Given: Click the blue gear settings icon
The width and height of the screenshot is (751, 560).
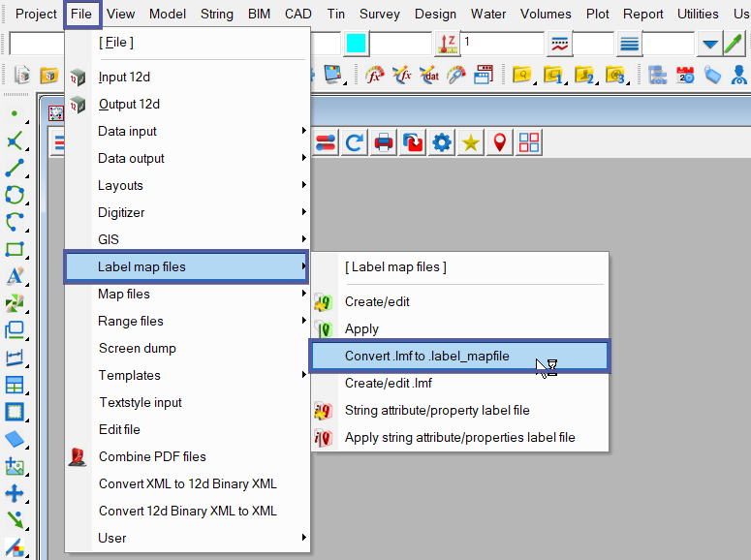Looking at the screenshot, I should pos(442,142).
